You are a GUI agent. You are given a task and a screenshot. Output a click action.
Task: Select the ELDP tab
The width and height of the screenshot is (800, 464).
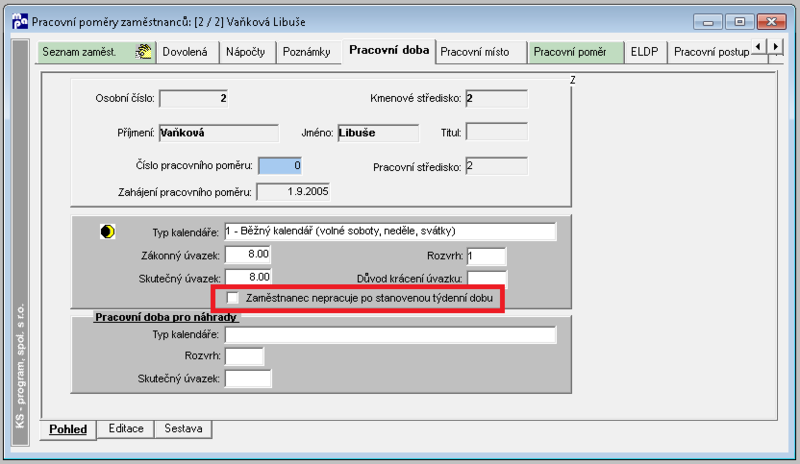click(645, 52)
